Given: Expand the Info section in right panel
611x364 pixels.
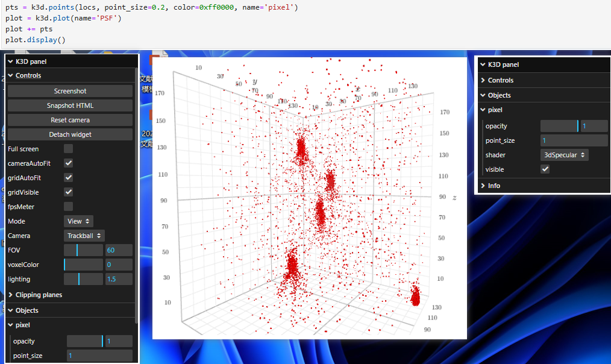Looking at the screenshot, I should point(483,186).
